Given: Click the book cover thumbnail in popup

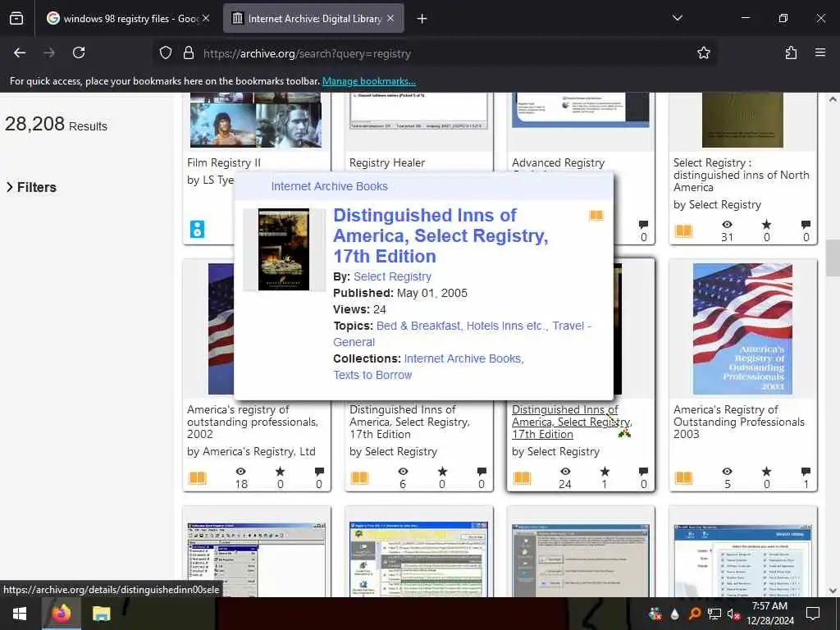Looking at the screenshot, I should 283,249.
